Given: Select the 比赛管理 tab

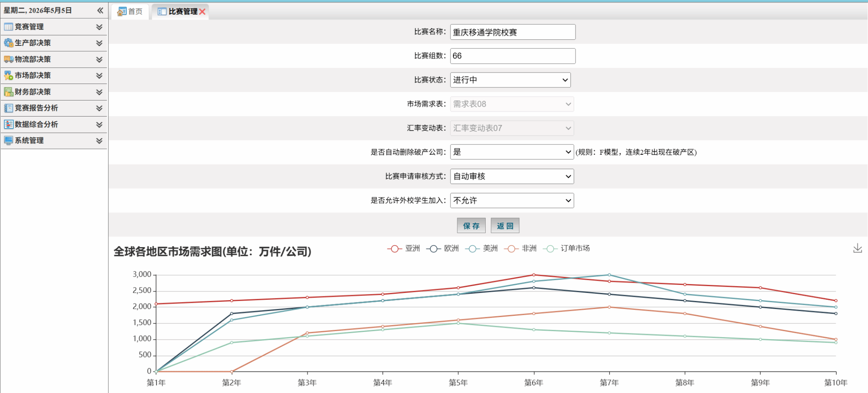Looking at the screenshot, I should pos(180,11).
